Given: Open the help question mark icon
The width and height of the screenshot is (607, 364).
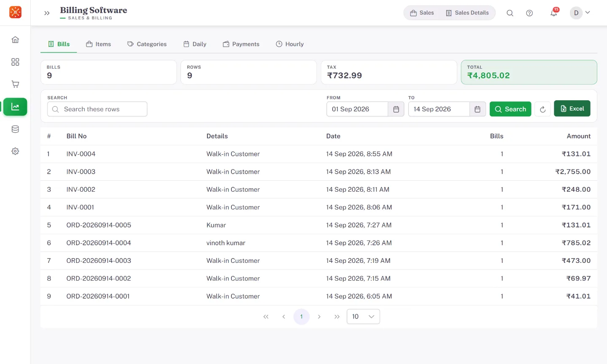Looking at the screenshot, I should pos(529,13).
